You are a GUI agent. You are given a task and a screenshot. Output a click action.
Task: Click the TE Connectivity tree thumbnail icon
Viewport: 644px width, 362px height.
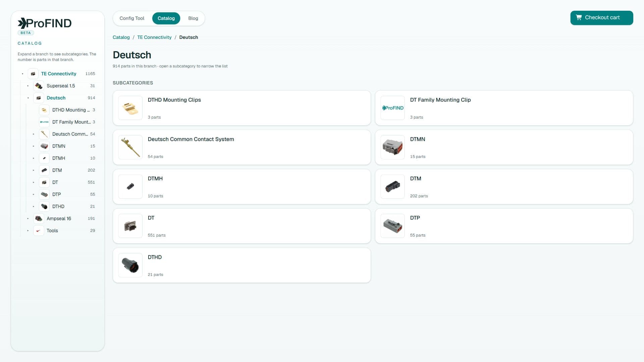coord(33,74)
